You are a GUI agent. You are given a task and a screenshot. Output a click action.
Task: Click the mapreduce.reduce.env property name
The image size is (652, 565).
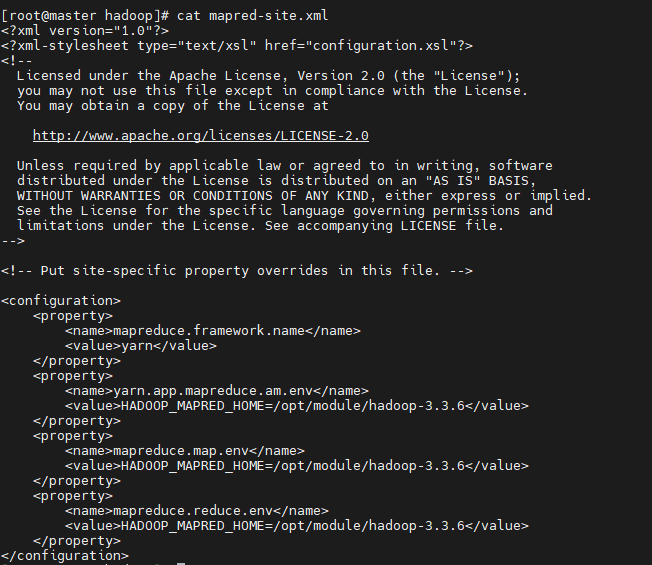pos(196,510)
